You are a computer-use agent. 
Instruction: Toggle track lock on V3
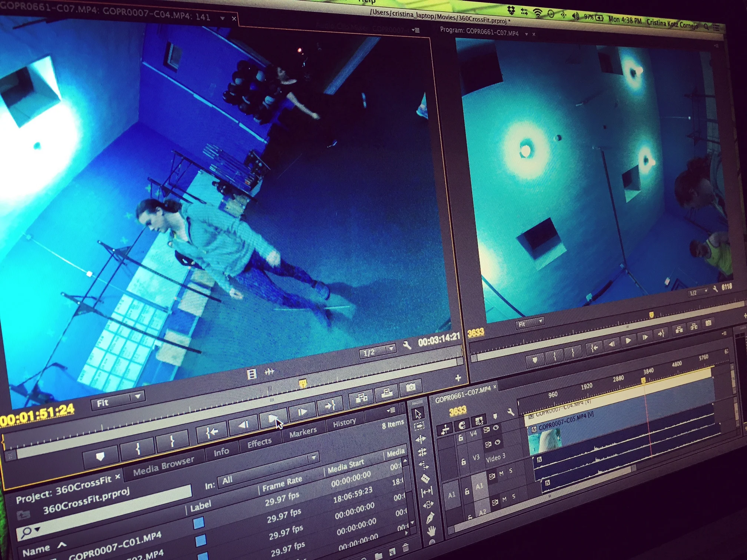click(x=463, y=462)
